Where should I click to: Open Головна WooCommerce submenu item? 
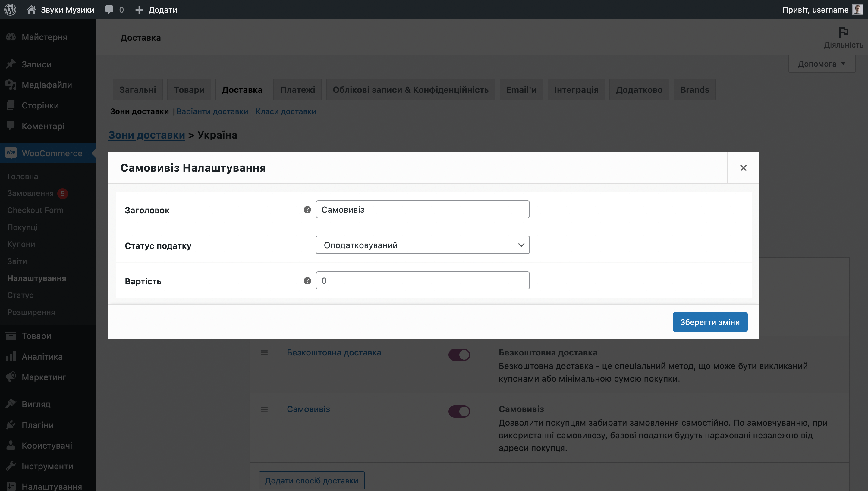pyautogui.click(x=23, y=177)
